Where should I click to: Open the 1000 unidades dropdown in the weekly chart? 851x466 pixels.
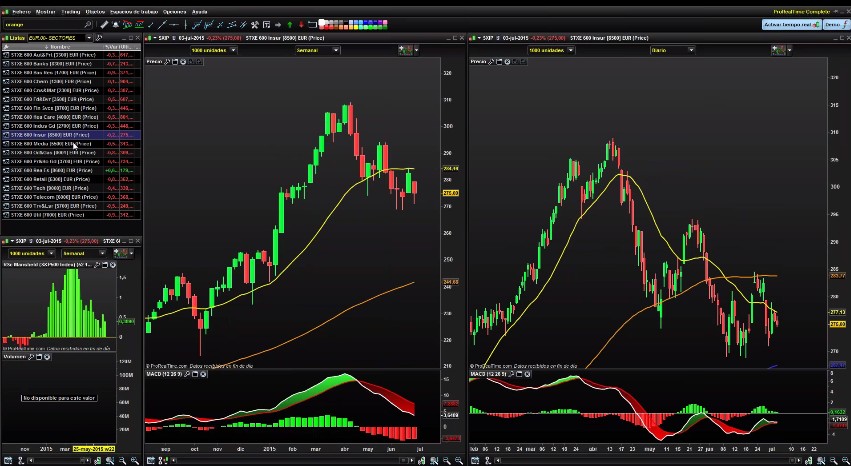pos(213,50)
